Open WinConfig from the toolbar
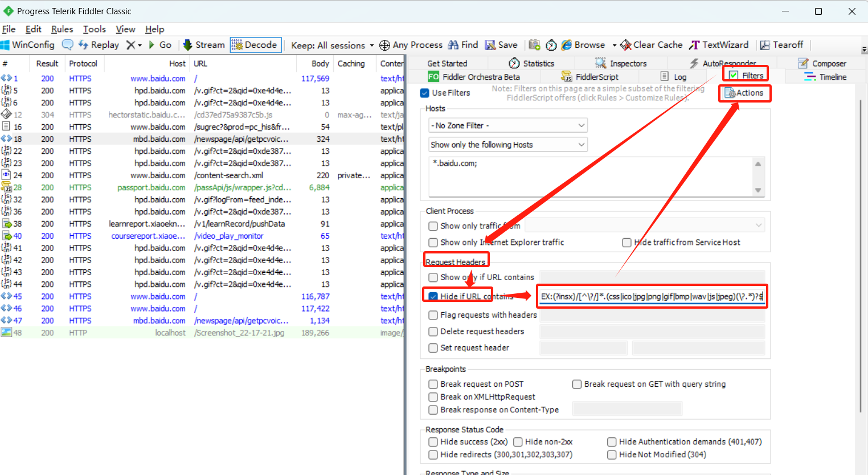868x475 pixels. (x=28, y=45)
